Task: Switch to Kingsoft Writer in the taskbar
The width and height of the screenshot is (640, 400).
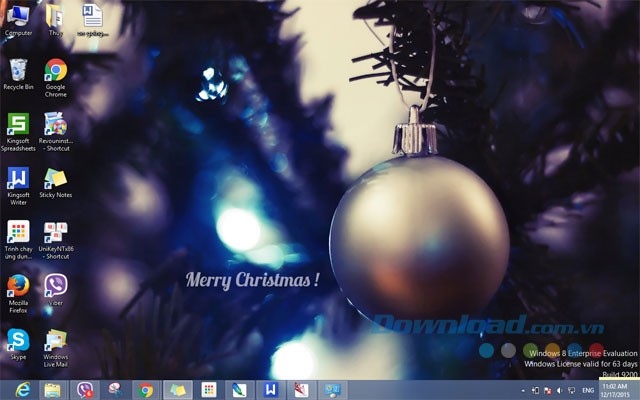Action: point(270,390)
